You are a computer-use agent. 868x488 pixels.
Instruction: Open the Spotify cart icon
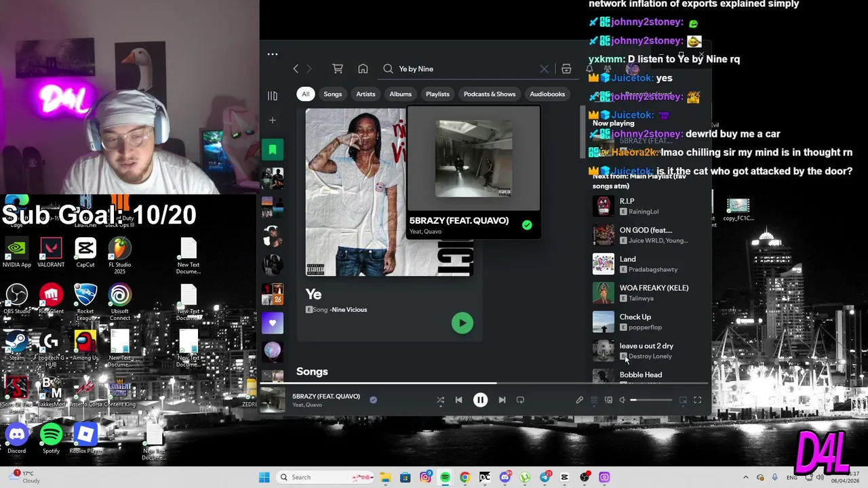point(338,68)
